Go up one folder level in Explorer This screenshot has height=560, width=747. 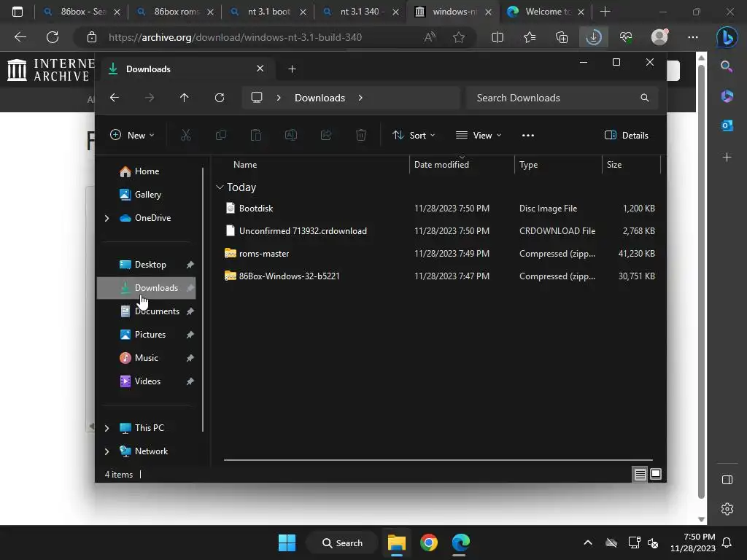coord(185,98)
